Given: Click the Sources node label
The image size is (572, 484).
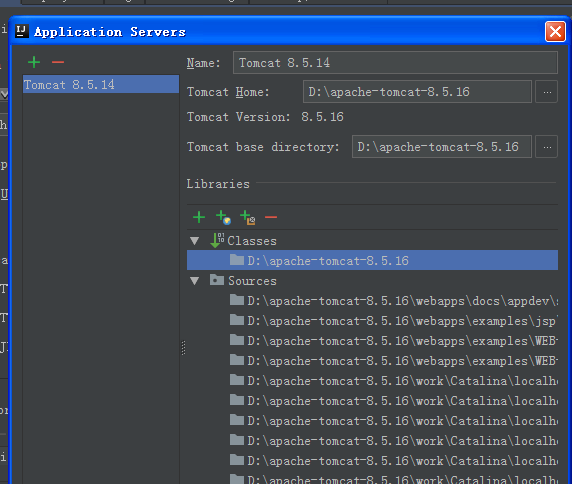Looking at the screenshot, I should coord(252,281).
